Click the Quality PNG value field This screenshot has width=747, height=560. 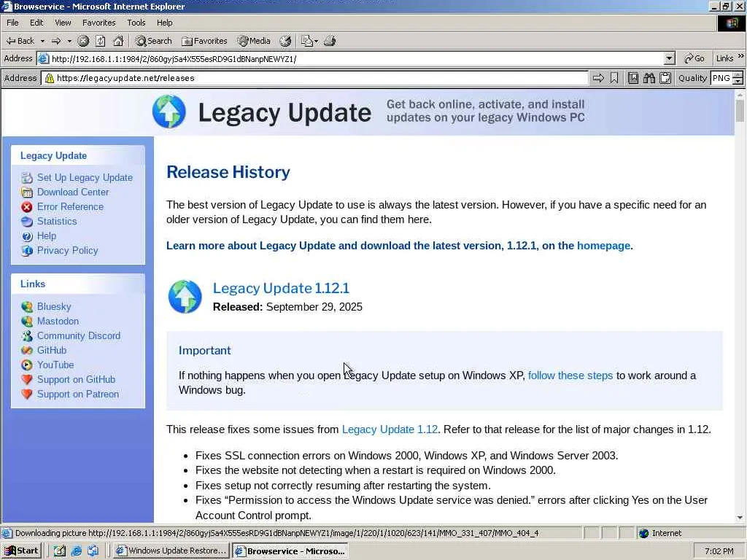[721, 78]
